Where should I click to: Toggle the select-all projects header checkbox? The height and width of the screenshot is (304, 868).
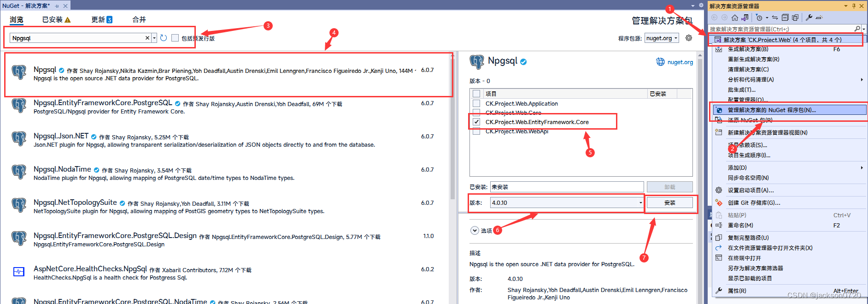(476, 94)
